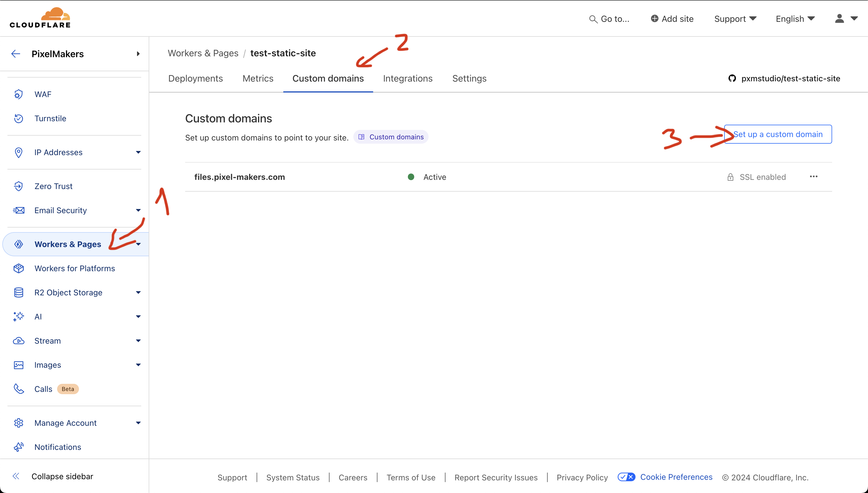868x493 pixels.
Task: Click the Images picture icon
Action: pyautogui.click(x=19, y=365)
